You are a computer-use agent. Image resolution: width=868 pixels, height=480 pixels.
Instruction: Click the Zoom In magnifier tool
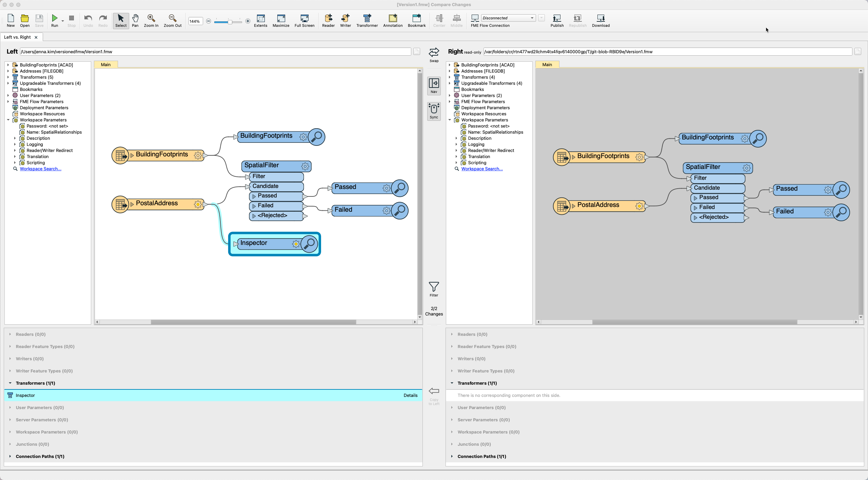coord(151,20)
